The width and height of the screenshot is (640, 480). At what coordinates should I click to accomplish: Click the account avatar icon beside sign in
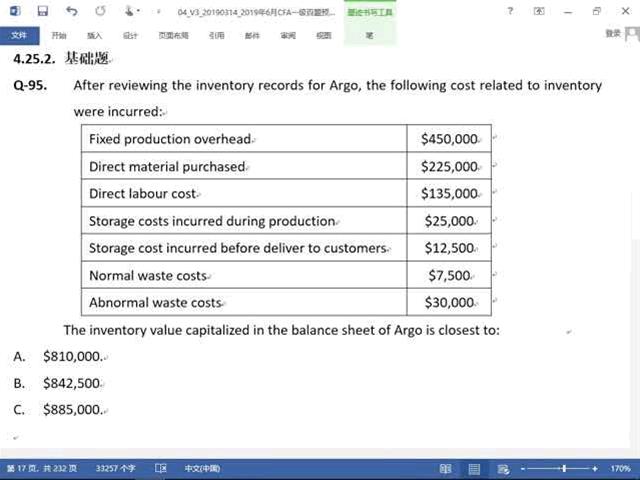coord(632,34)
